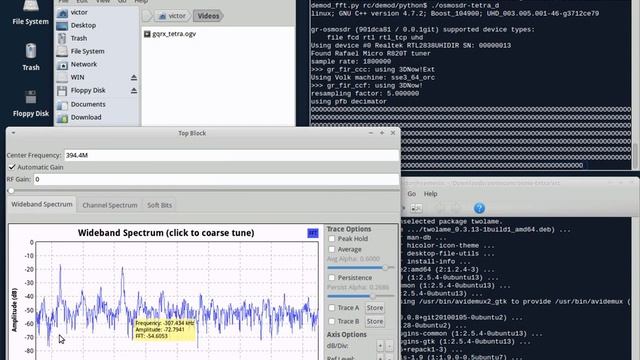
Task: Click the Avg Alpha slider
Action: 361,268
